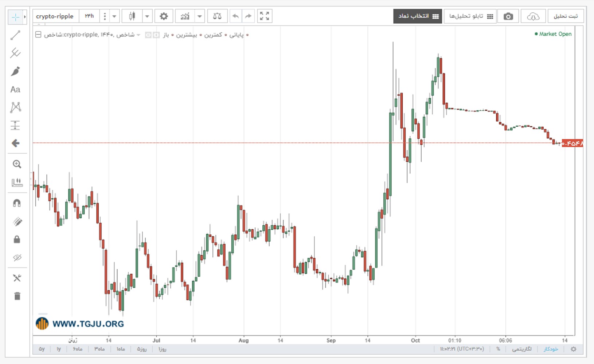The width and height of the screenshot is (594, 364).
Task: Toggle stay in drawing mode pencil
Action: tap(17, 221)
